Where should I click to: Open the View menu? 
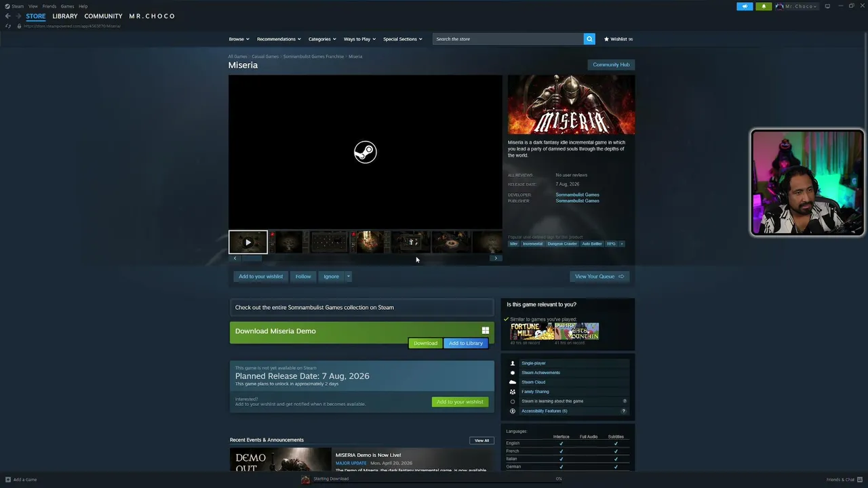[33, 6]
